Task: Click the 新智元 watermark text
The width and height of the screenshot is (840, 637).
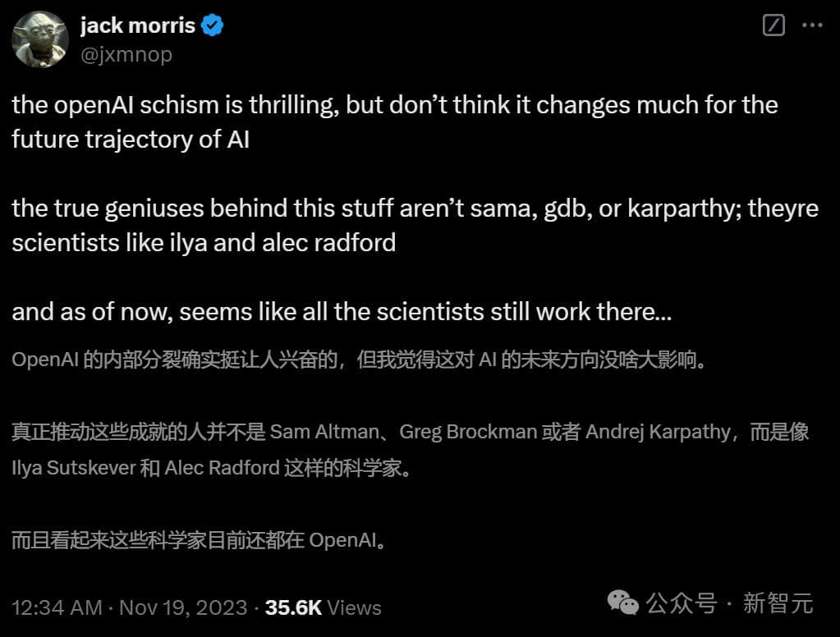Action: pos(778,604)
